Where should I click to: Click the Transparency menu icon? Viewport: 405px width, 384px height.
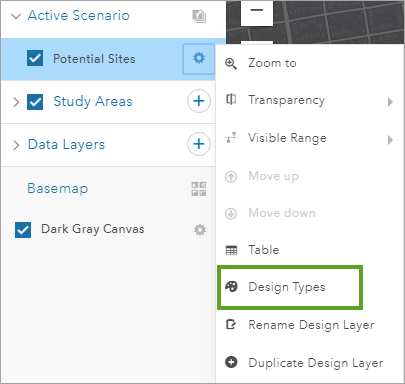tap(231, 99)
